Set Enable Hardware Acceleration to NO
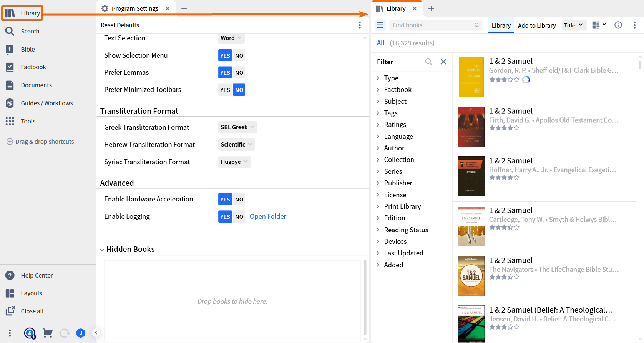644x343 pixels. [239, 200]
